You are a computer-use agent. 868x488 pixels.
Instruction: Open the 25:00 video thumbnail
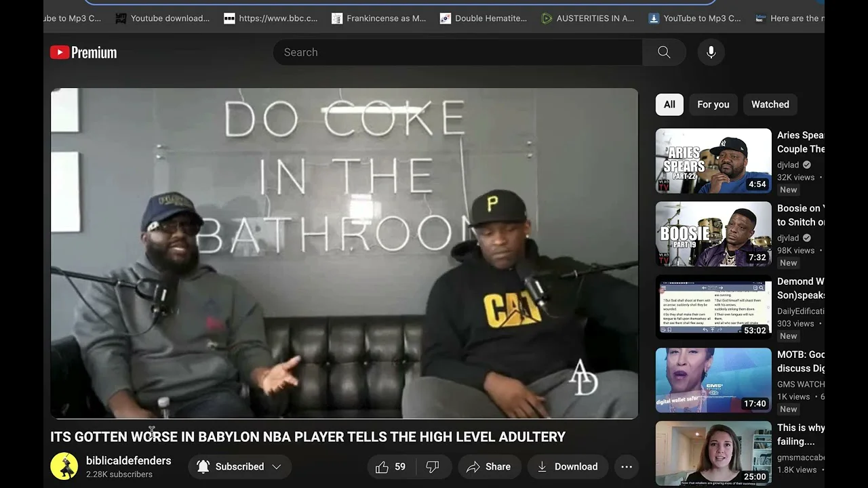click(713, 453)
